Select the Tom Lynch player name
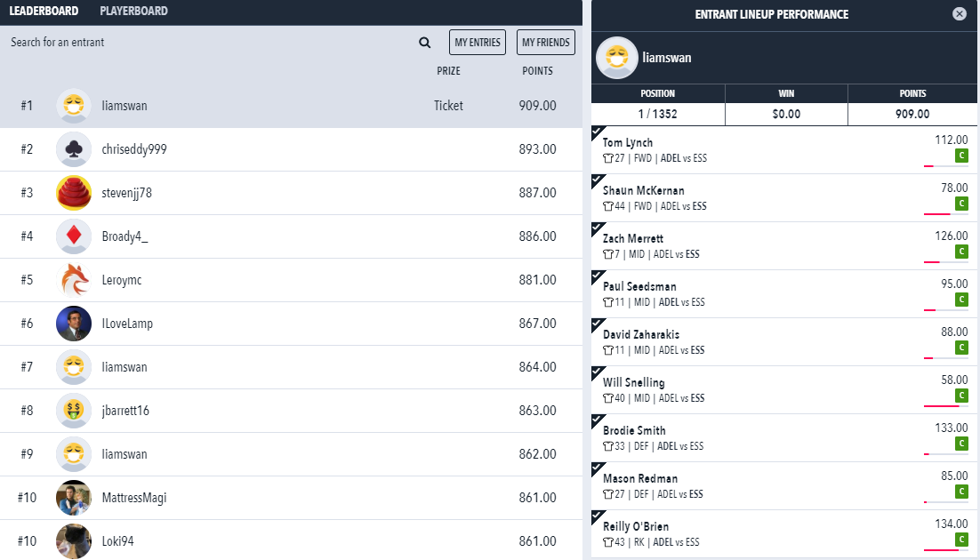980x560 pixels. (628, 142)
